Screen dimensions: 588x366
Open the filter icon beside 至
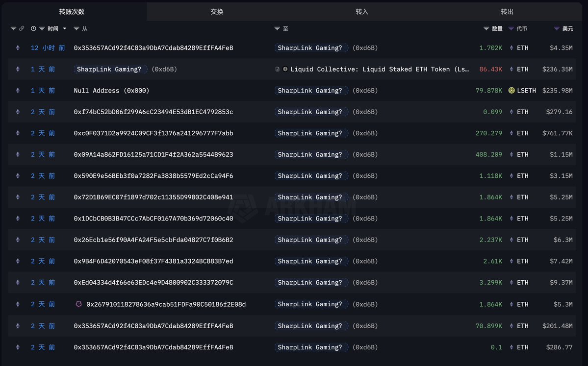coord(277,28)
